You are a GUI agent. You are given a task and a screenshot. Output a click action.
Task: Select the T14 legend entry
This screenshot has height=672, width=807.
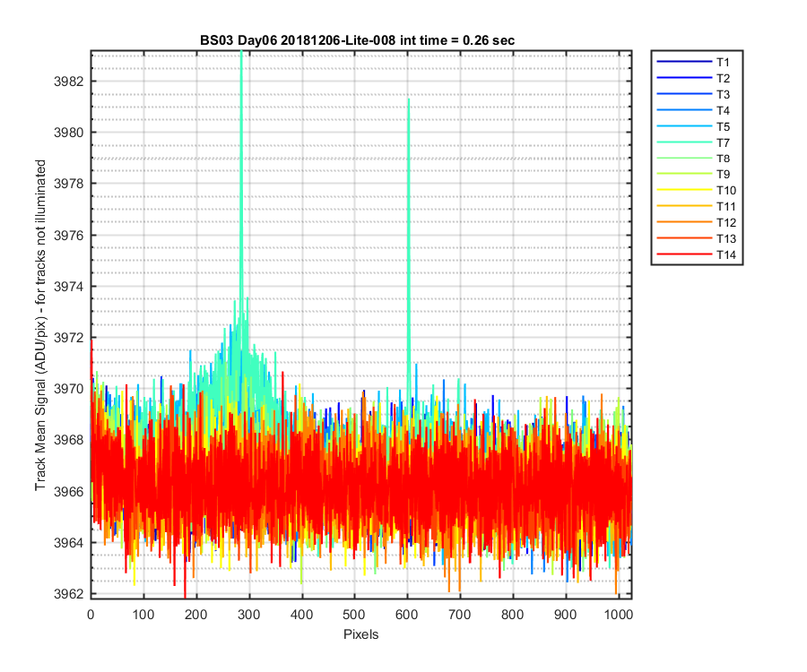coord(697,254)
